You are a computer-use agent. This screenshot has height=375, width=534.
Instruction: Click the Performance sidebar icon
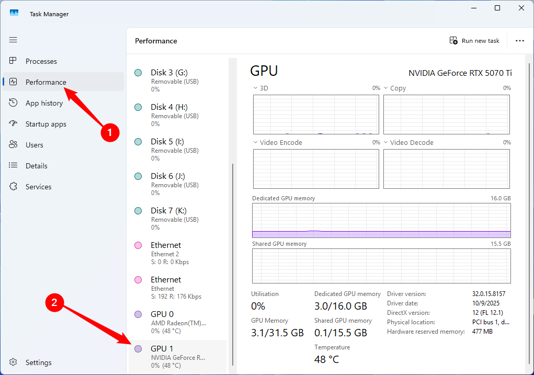click(13, 82)
